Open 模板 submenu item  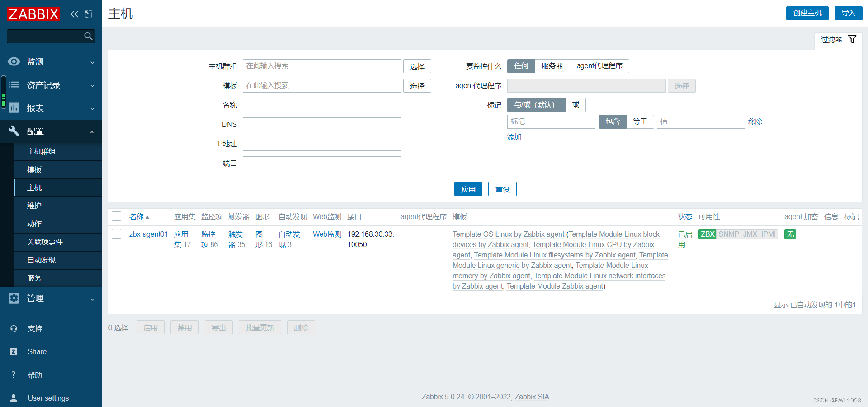pos(58,170)
